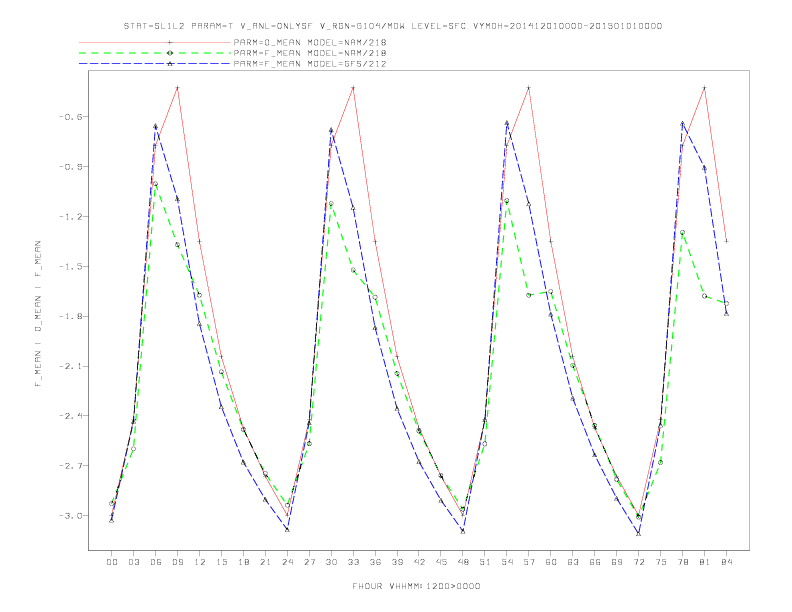792x612 pixels.
Task: Click x-axis forecast hour label 48
Action: click(x=463, y=562)
